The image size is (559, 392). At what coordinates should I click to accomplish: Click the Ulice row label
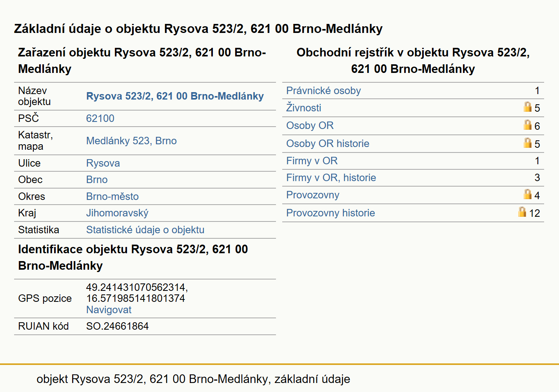[29, 163]
